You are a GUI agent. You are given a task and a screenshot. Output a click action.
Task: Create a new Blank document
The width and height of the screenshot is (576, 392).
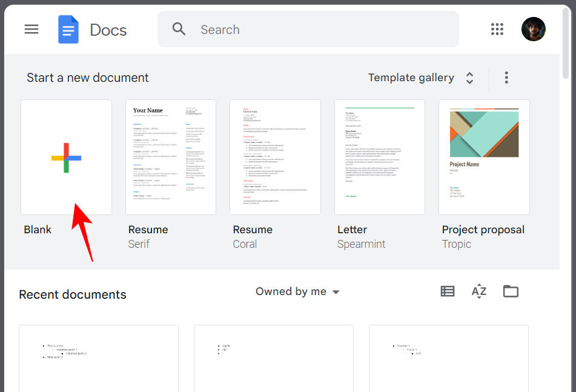[66, 158]
